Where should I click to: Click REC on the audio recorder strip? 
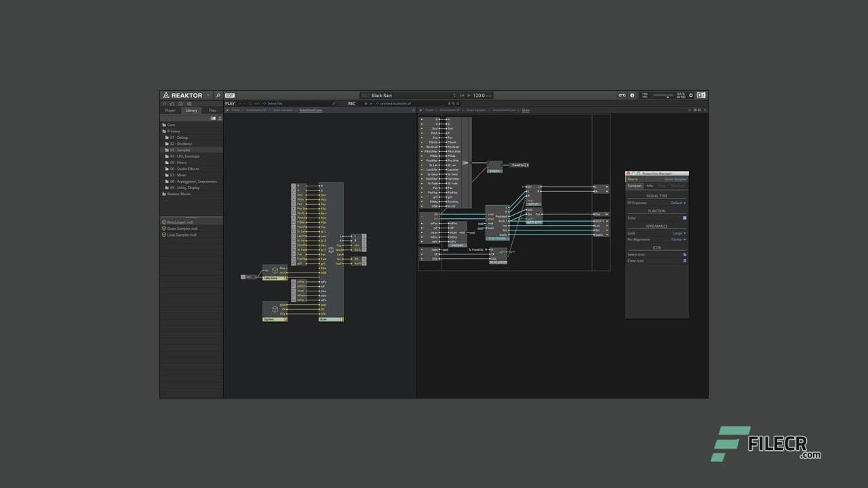point(351,103)
